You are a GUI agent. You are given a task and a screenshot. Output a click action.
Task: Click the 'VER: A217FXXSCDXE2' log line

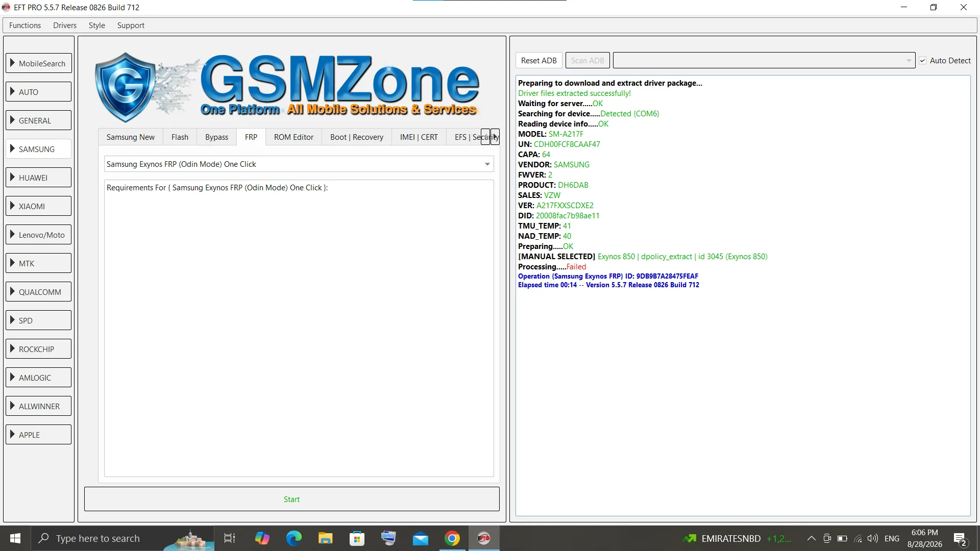[x=556, y=206]
